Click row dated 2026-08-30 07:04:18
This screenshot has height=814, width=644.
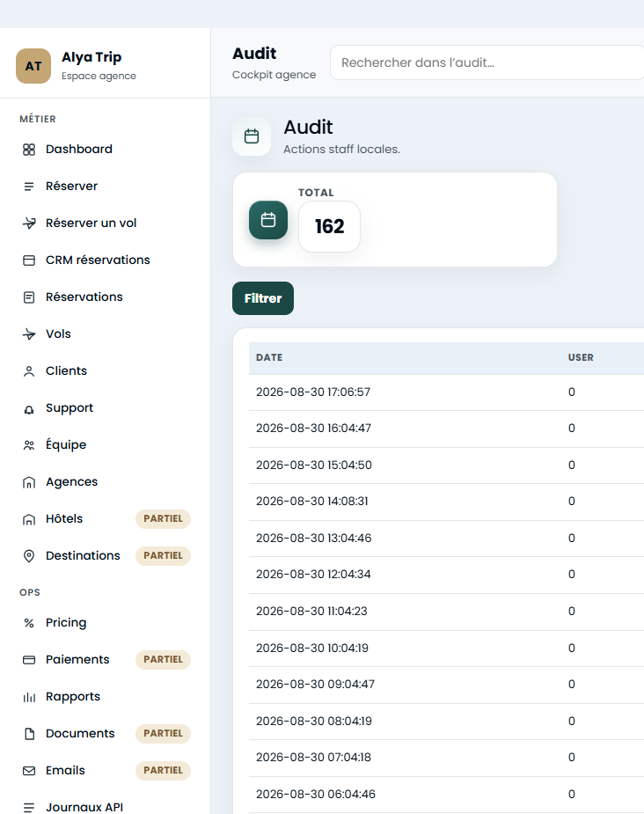pos(446,758)
